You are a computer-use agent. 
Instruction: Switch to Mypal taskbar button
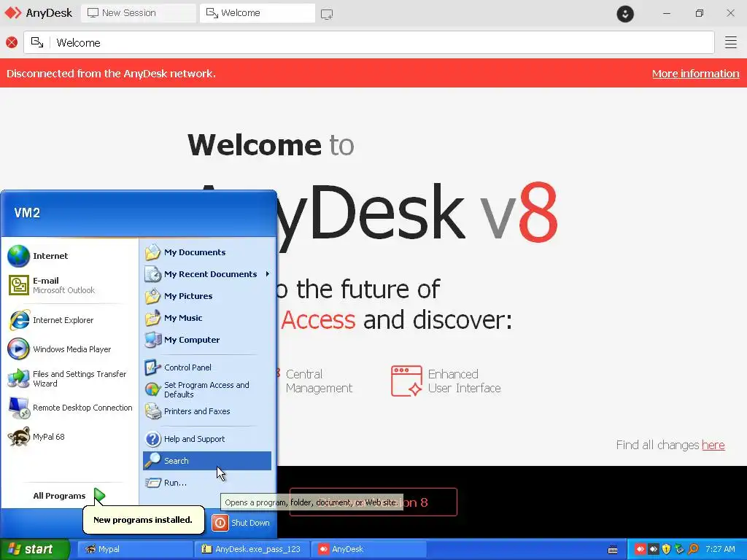(135, 549)
